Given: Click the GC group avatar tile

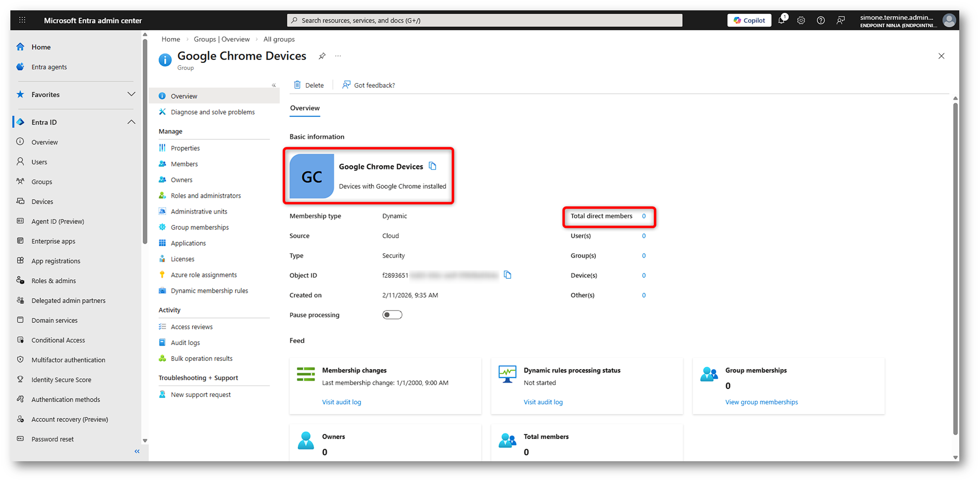Looking at the screenshot, I should point(312,176).
